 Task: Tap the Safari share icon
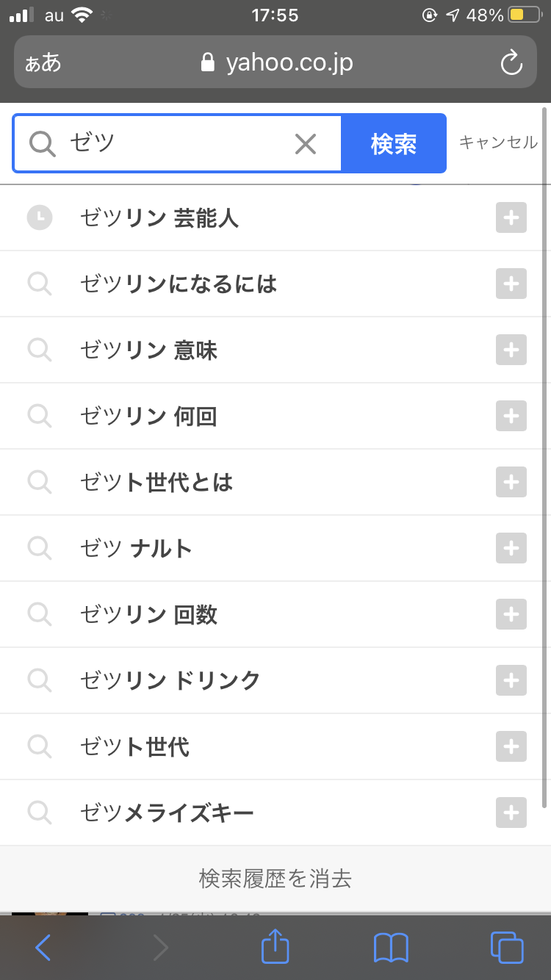[275, 947]
